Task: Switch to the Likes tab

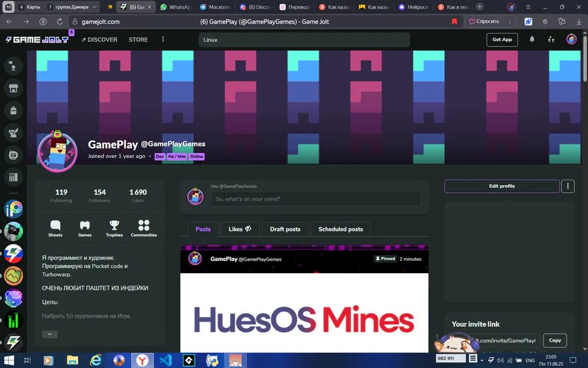Action: tap(240, 229)
